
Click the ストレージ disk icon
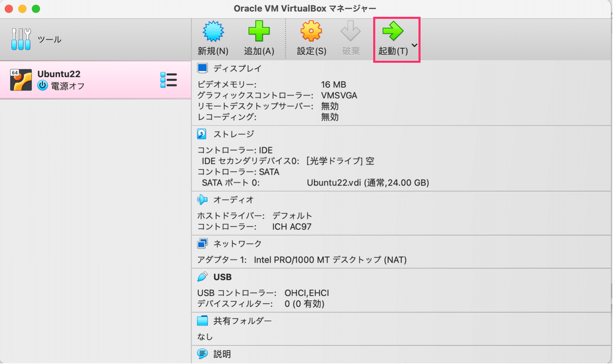[x=202, y=134]
